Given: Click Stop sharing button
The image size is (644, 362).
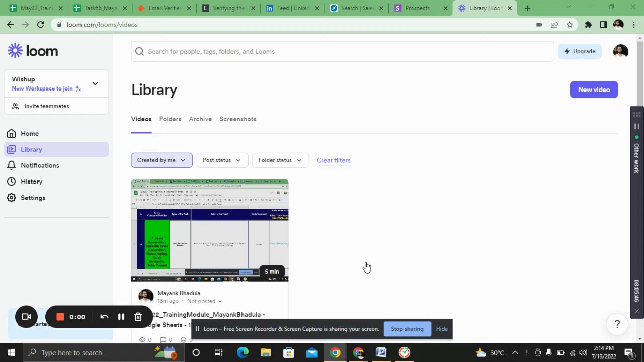Looking at the screenshot, I should point(407,329).
